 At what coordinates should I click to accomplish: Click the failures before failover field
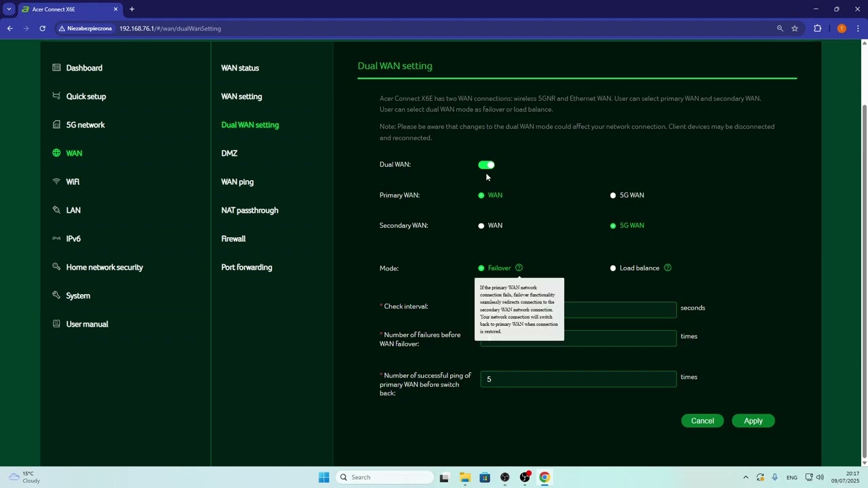(x=578, y=338)
